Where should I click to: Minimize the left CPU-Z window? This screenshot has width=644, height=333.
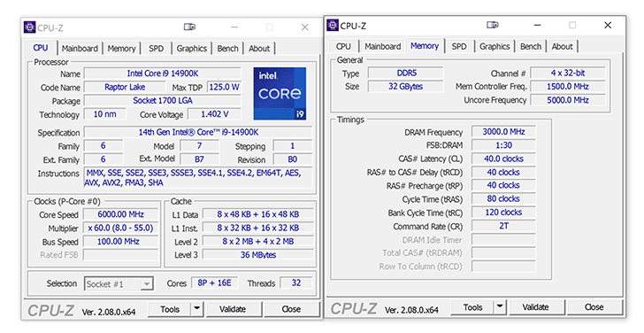click(234, 27)
